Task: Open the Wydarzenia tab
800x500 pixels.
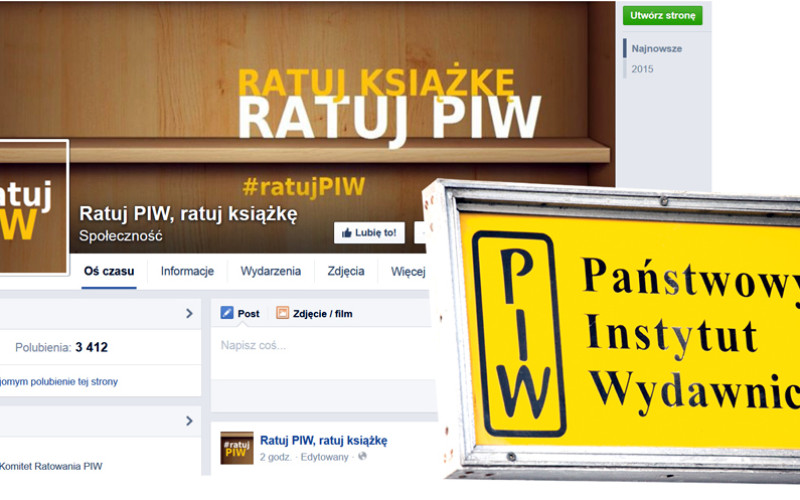Action: (x=270, y=271)
